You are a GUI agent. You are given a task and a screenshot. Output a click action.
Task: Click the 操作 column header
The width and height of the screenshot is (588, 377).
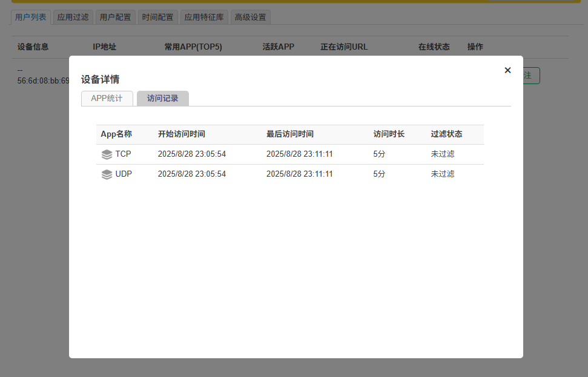[475, 47]
